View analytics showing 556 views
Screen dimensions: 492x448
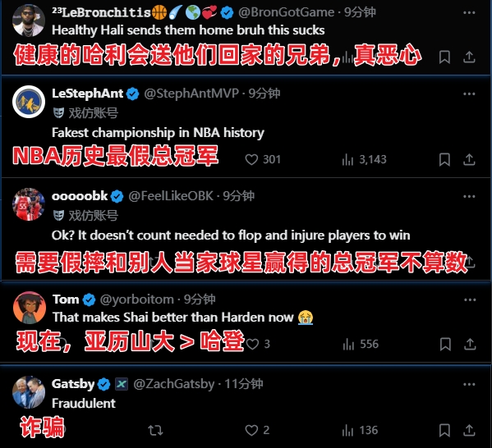click(361, 344)
